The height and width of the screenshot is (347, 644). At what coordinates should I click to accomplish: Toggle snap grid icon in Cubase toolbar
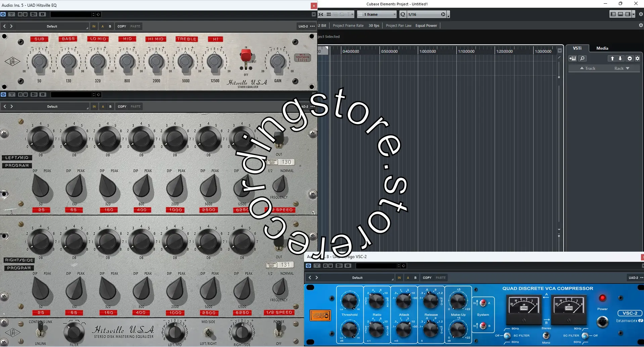tap(329, 14)
